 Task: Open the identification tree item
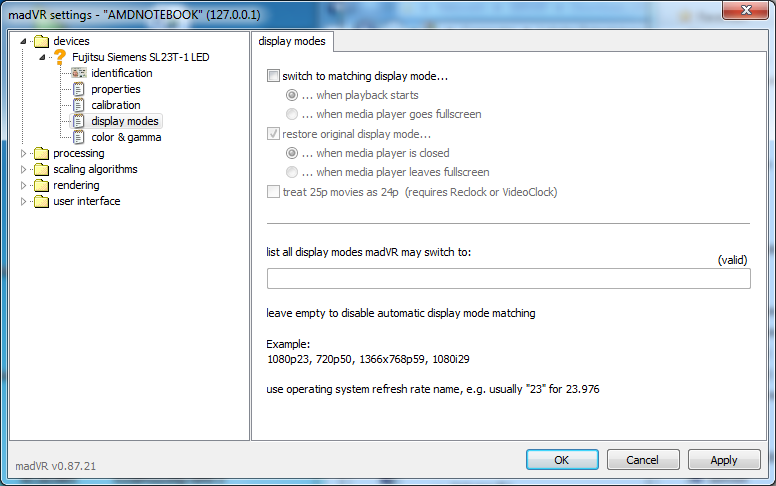coord(122,73)
